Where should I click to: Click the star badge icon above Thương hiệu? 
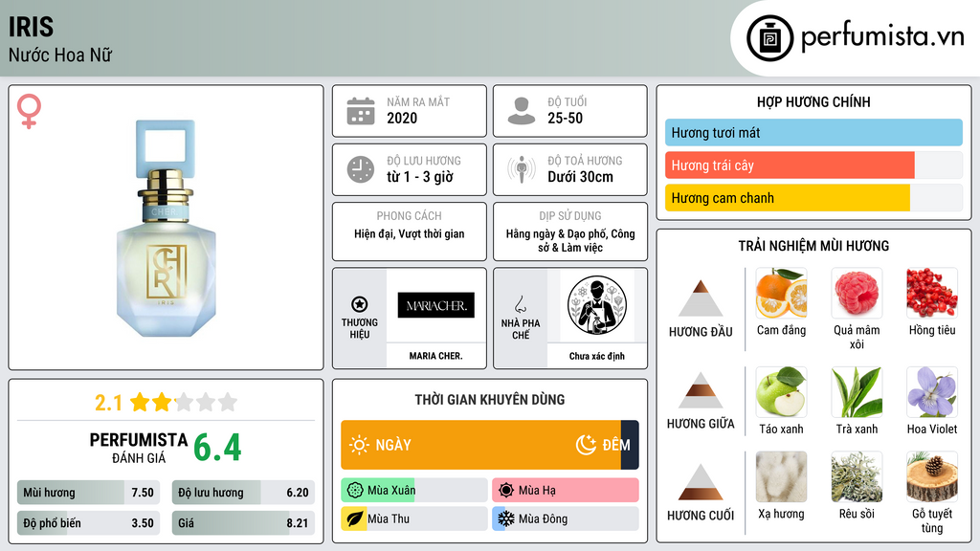[360, 304]
